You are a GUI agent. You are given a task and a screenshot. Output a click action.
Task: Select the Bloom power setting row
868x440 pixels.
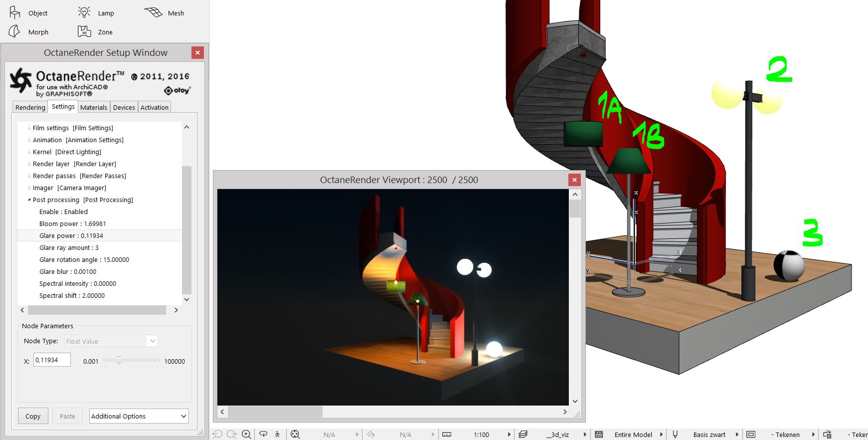72,223
